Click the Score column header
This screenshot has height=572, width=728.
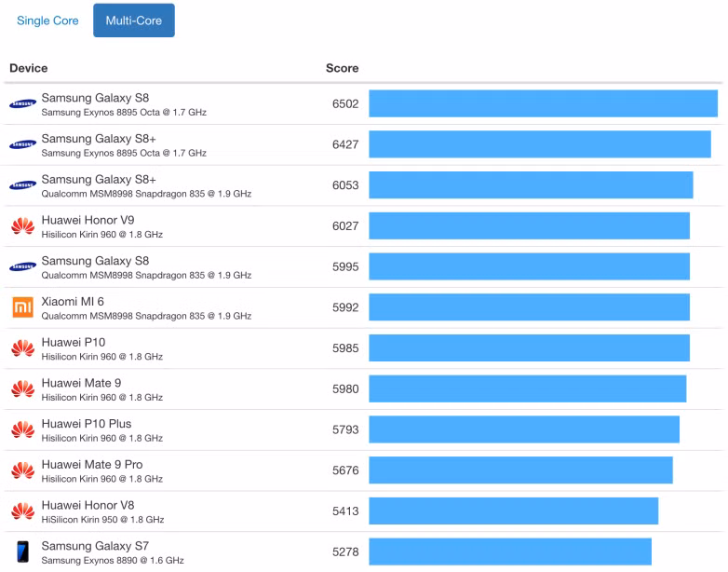click(x=342, y=68)
